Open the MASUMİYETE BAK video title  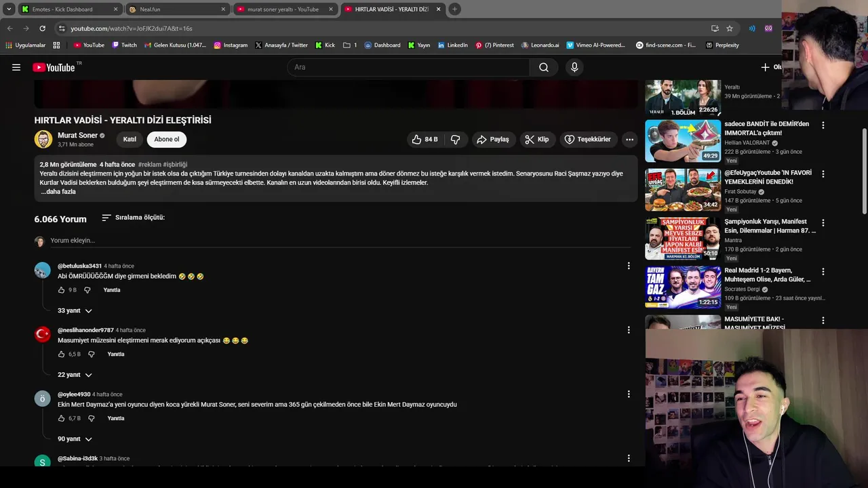click(755, 323)
